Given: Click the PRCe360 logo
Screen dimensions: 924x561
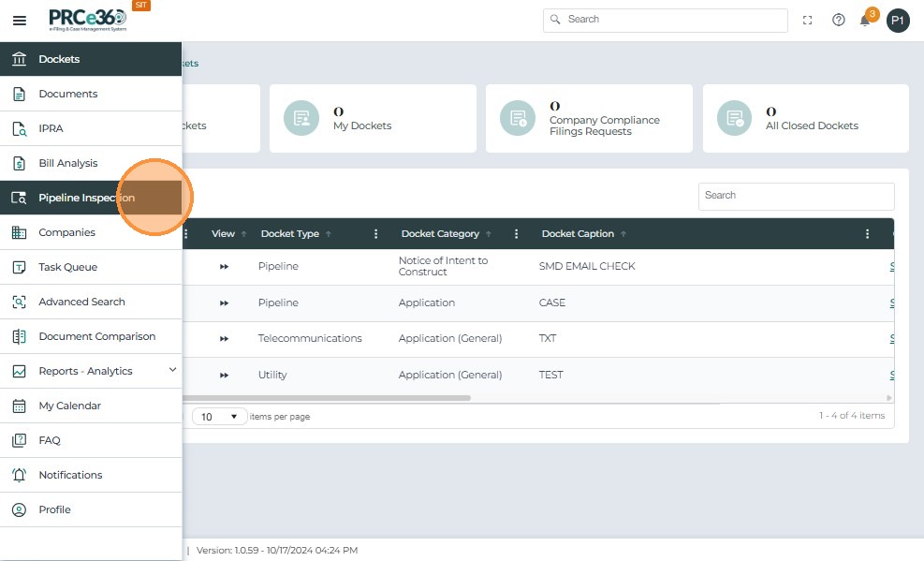Looking at the screenshot, I should coord(88,20).
